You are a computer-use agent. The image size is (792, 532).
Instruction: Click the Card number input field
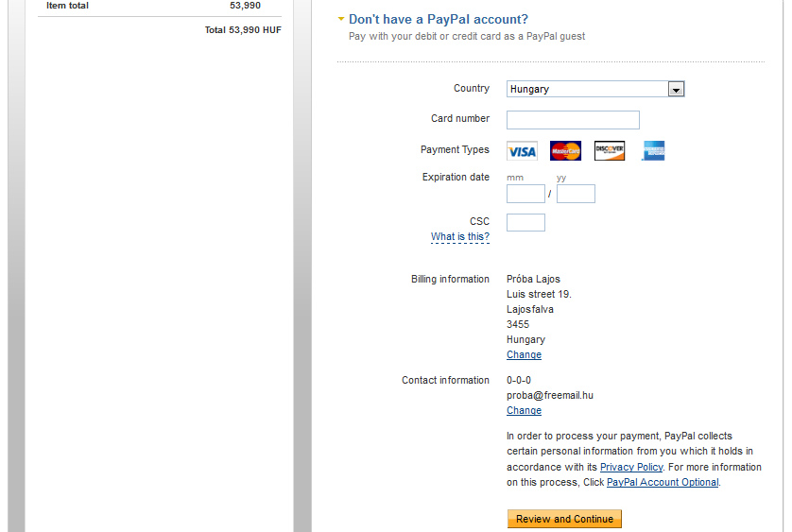pos(573,120)
